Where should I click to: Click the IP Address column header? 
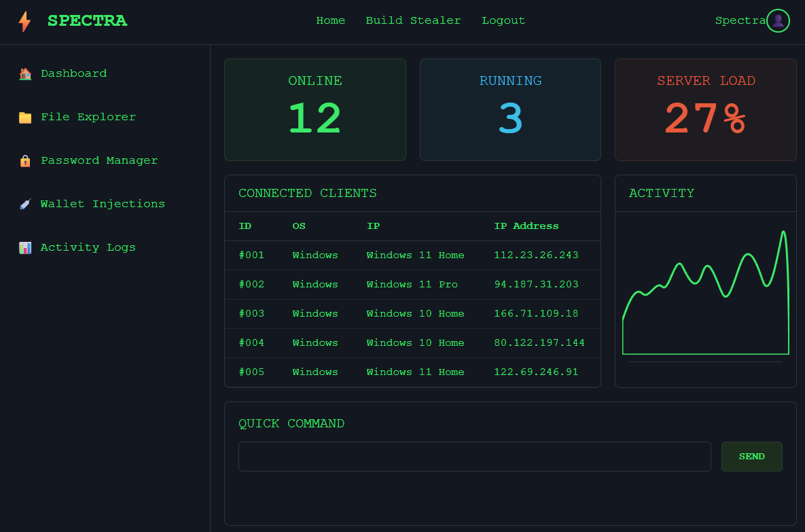click(x=526, y=226)
